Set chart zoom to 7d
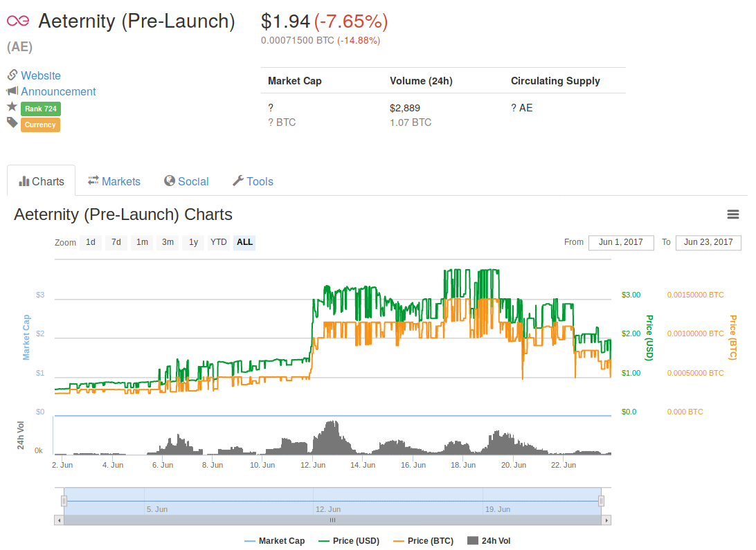Screen dimensions: 756x550 click(116, 242)
